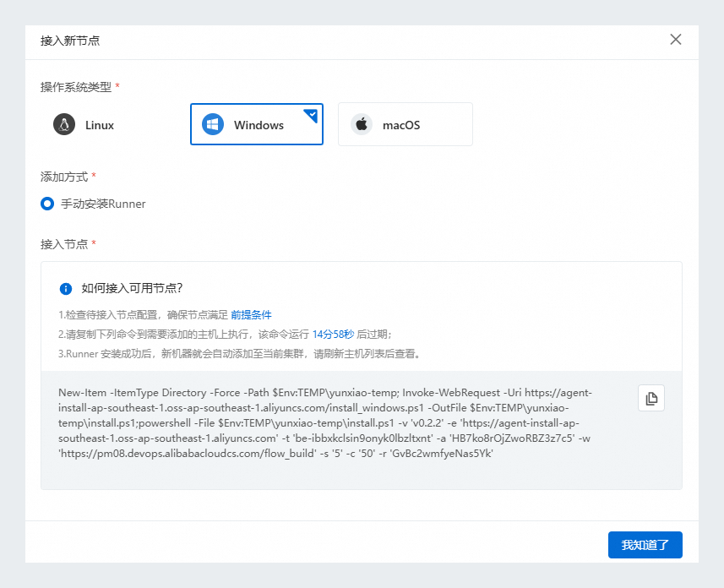Click the blue info icon beside 如何接入可用节点

pyautogui.click(x=66, y=289)
